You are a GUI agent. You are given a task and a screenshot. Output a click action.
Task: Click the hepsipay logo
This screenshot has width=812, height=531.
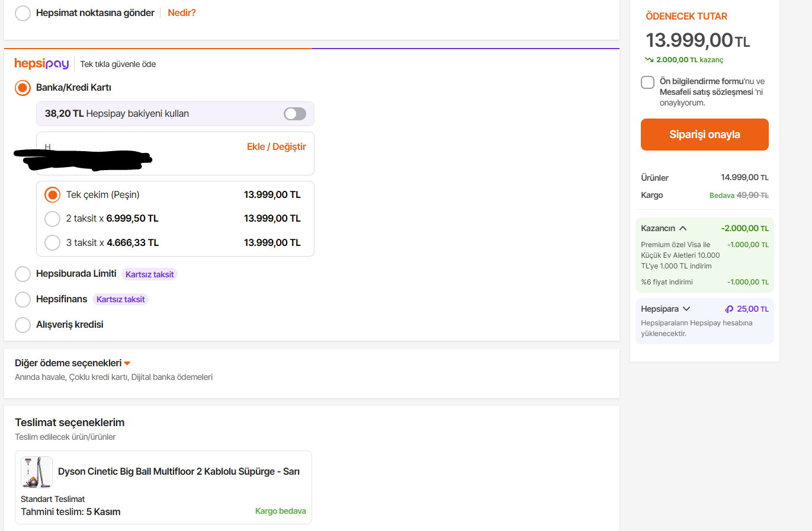click(41, 63)
